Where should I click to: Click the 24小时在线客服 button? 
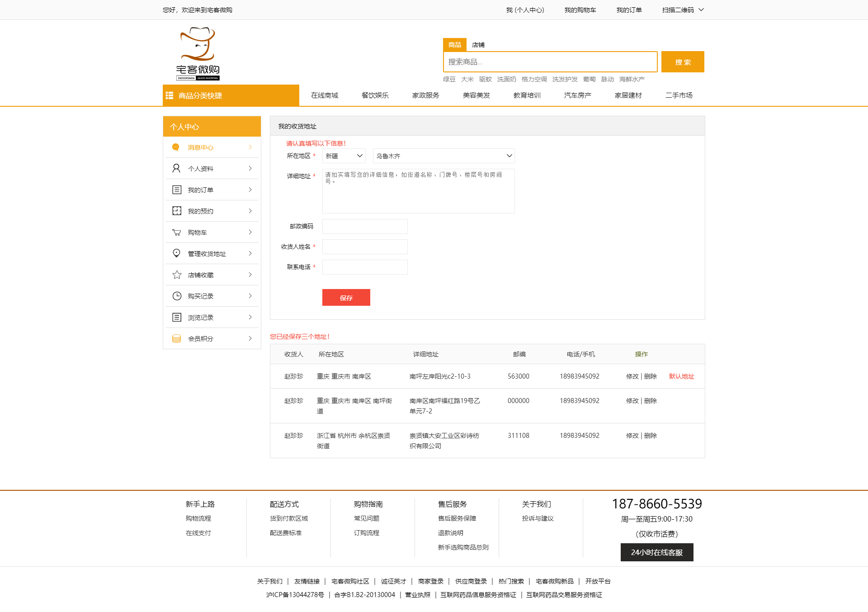(x=656, y=552)
